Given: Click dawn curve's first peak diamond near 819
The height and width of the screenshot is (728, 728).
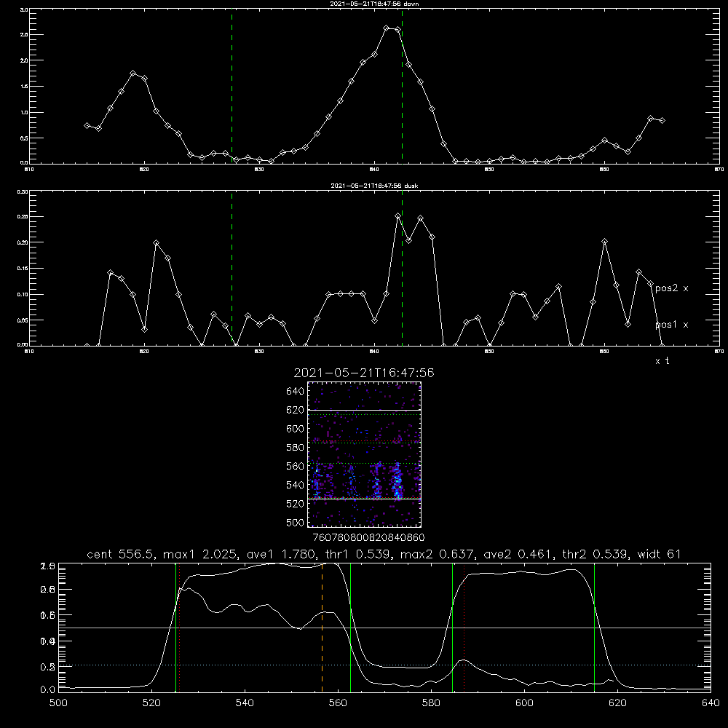Looking at the screenshot, I should [133, 74].
